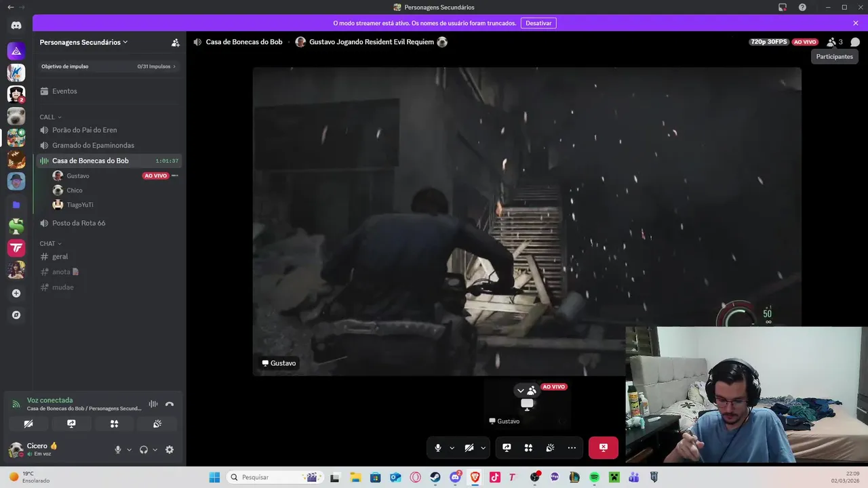Open Brave browser in taskbar
This screenshot has height=488, width=868.
click(x=475, y=477)
